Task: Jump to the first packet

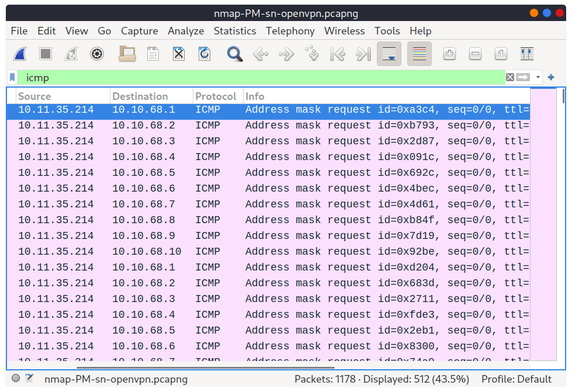Action: (338, 54)
